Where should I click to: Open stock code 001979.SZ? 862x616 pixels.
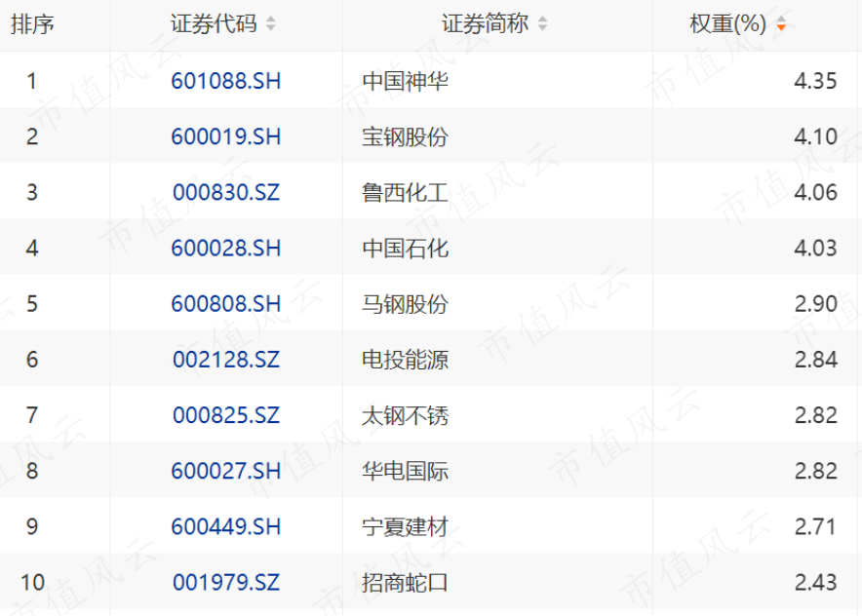[x=226, y=583]
